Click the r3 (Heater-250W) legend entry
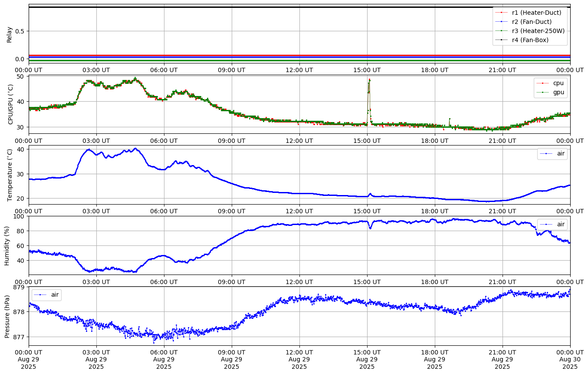The image size is (588, 374). tap(530, 30)
